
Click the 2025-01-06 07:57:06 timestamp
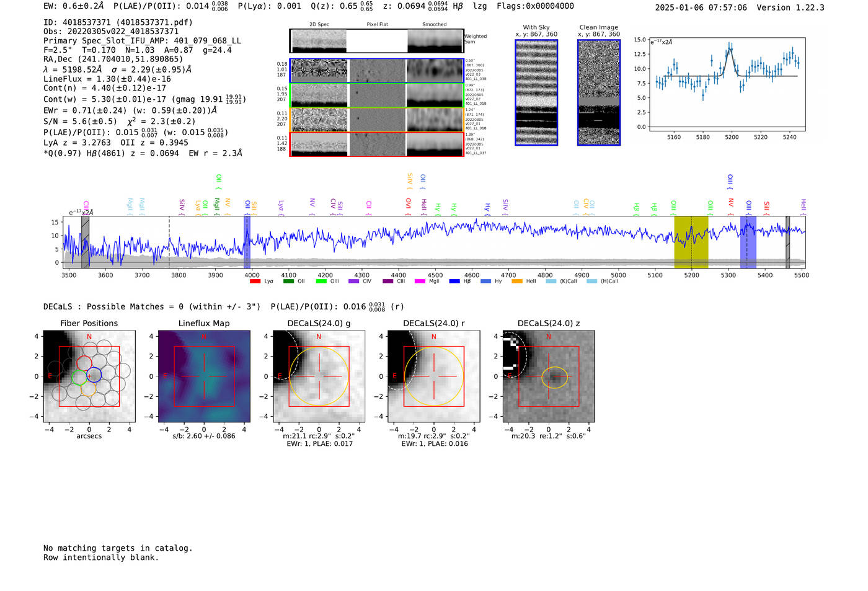701,7
